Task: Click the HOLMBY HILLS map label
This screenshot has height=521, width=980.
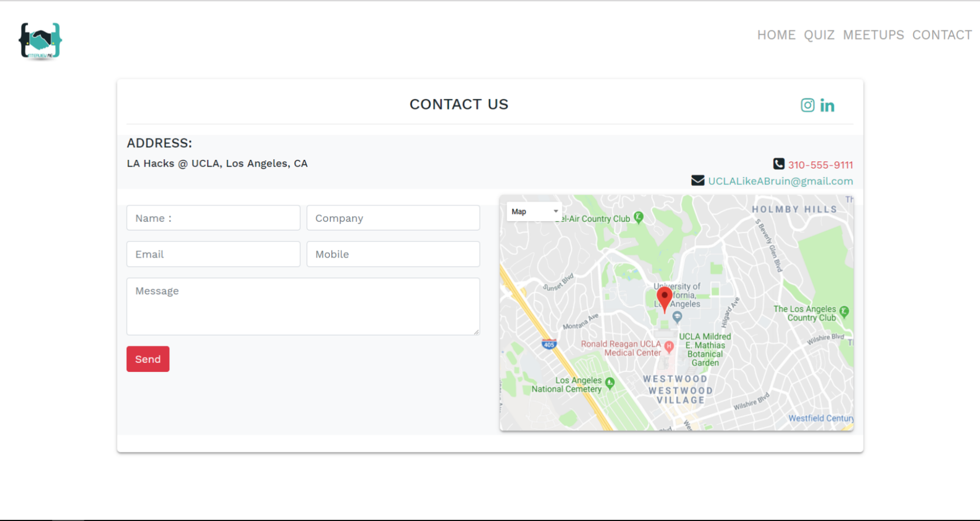Action: [x=794, y=209]
